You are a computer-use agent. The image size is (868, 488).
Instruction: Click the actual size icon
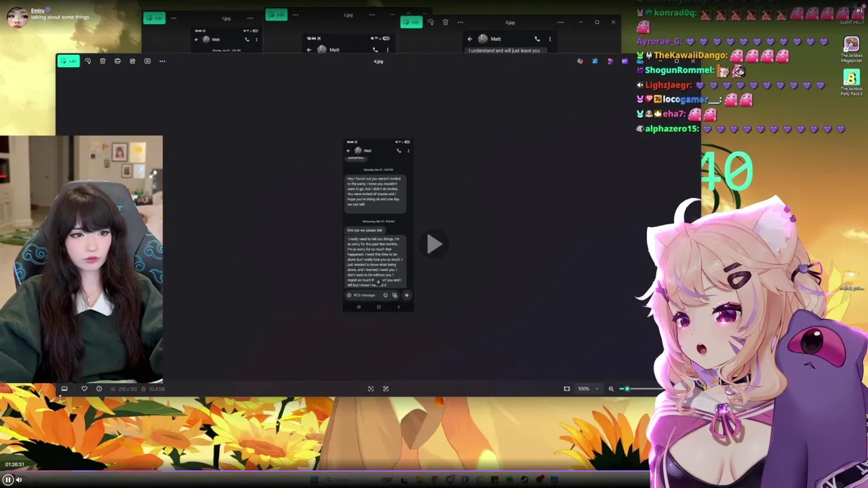click(x=386, y=388)
